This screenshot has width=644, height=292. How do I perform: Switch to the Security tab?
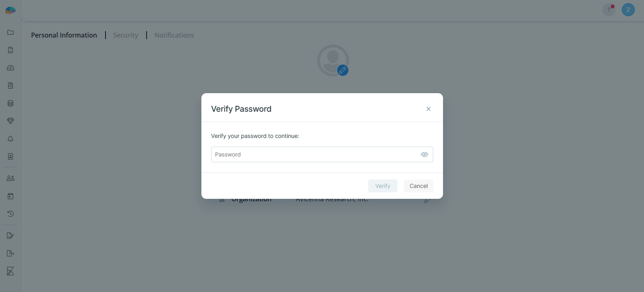(125, 35)
